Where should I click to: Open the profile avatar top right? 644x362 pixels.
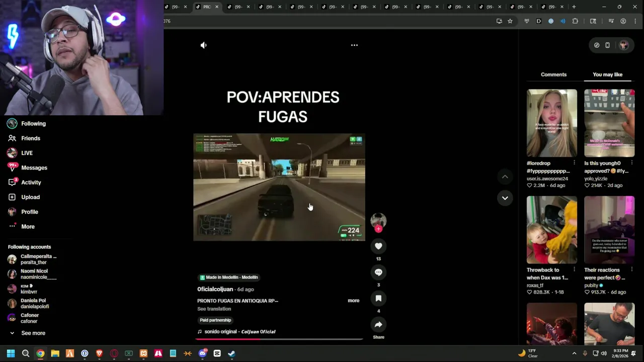click(623, 45)
